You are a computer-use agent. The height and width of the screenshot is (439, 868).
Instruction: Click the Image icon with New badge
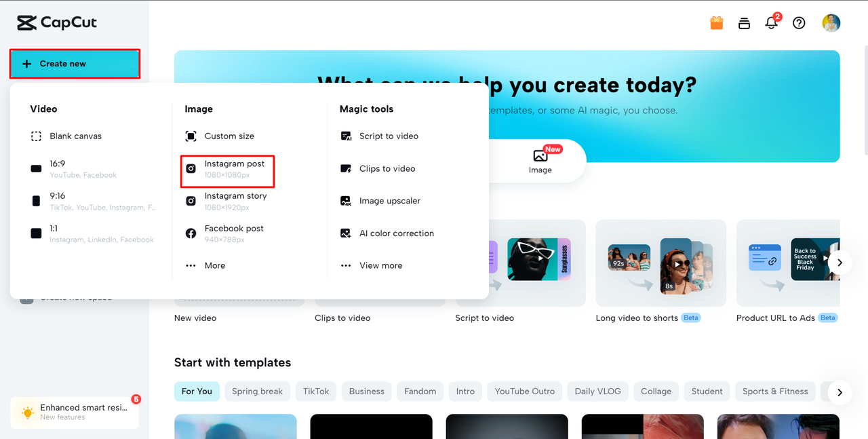point(540,155)
